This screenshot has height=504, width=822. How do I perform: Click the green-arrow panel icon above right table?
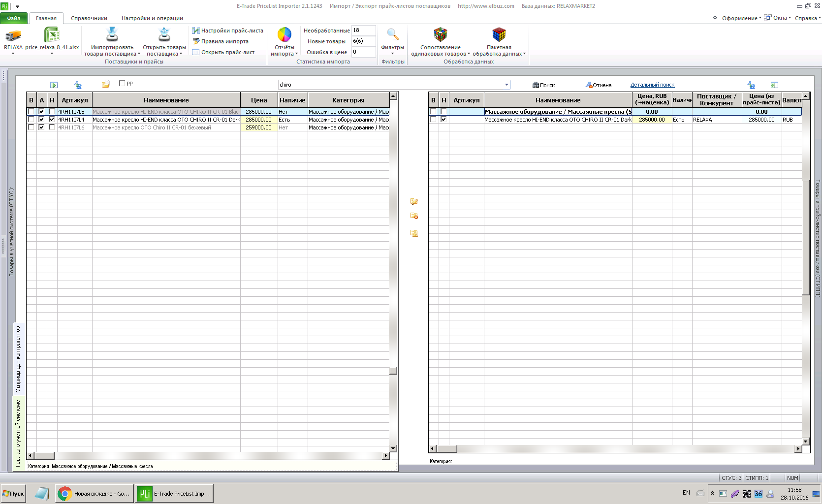click(x=774, y=85)
